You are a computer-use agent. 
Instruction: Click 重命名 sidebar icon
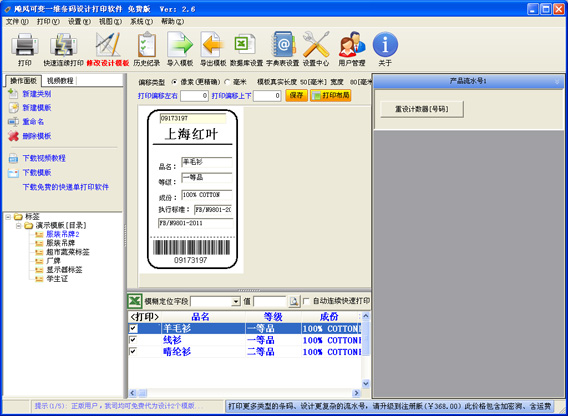pos(13,121)
